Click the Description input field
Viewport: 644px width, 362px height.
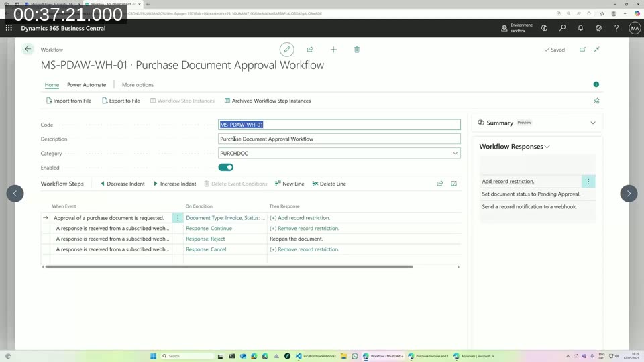[339, 139]
